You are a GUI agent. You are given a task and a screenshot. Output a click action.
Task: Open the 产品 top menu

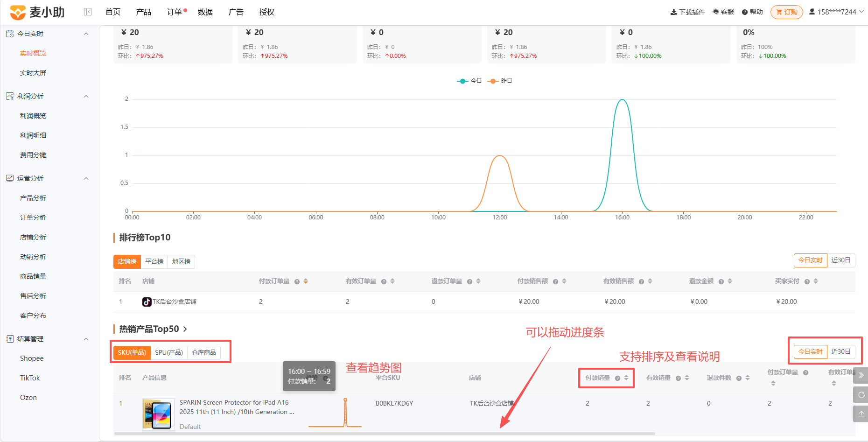(x=144, y=12)
